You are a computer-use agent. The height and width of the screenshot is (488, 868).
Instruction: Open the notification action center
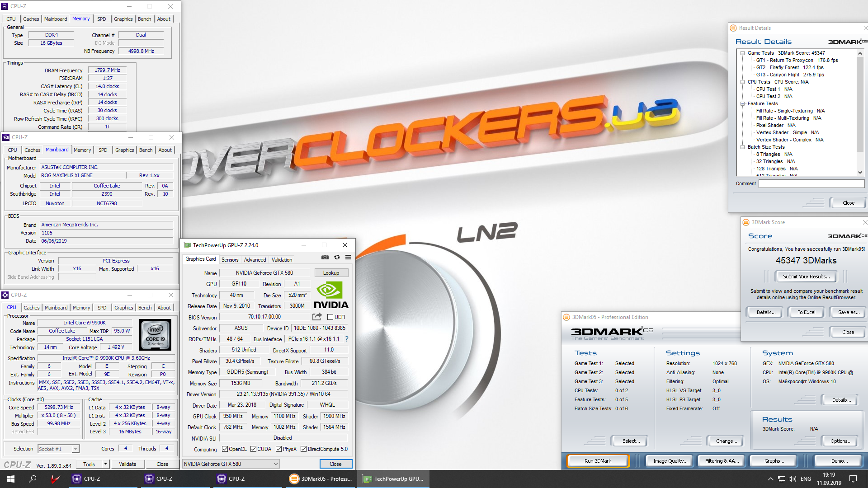point(853,479)
